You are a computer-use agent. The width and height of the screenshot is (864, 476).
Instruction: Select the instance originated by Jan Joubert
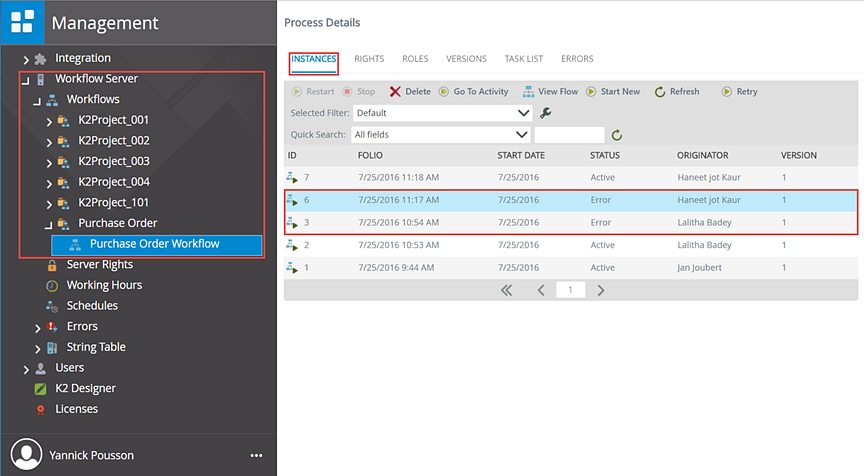pos(571,268)
